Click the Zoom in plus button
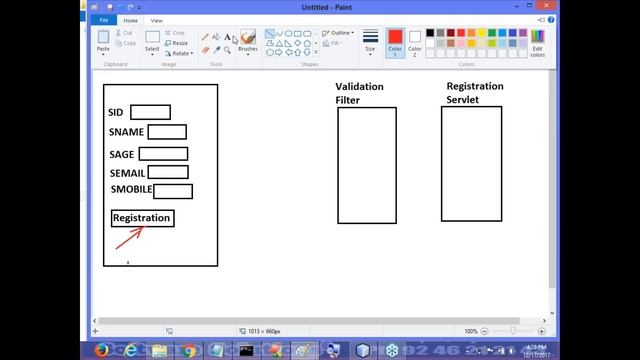The height and width of the screenshot is (360, 640). click(542, 331)
